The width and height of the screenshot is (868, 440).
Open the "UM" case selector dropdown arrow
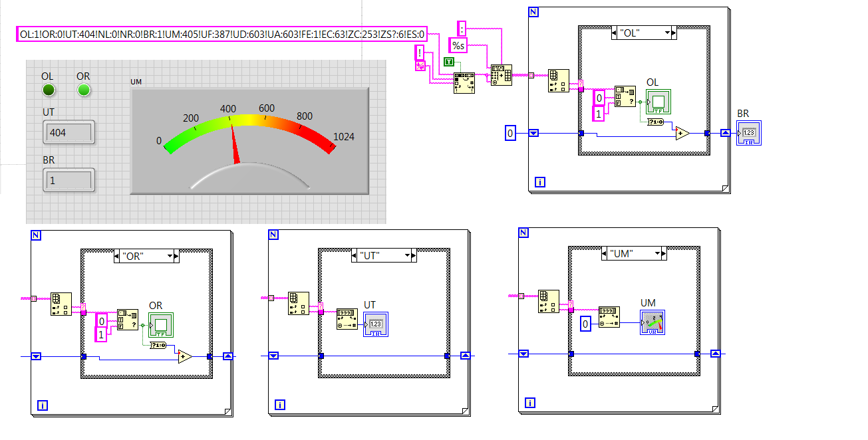pyautogui.click(x=657, y=253)
